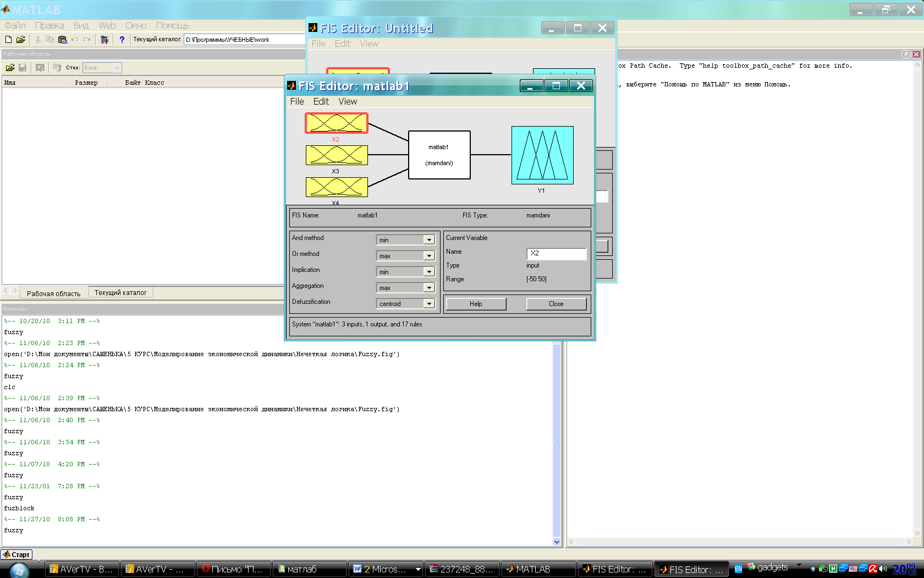Click the workspace save disk icon
The width and height of the screenshot is (924, 578).
[23, 68]
